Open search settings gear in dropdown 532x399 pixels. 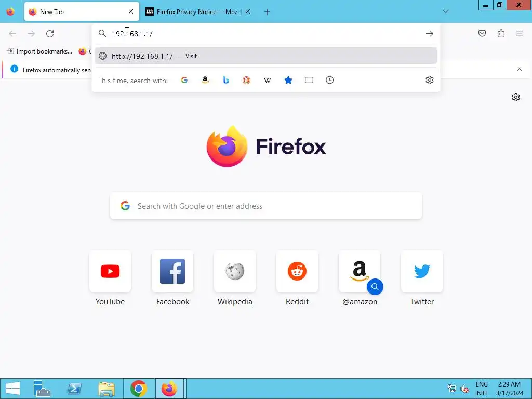430,80
